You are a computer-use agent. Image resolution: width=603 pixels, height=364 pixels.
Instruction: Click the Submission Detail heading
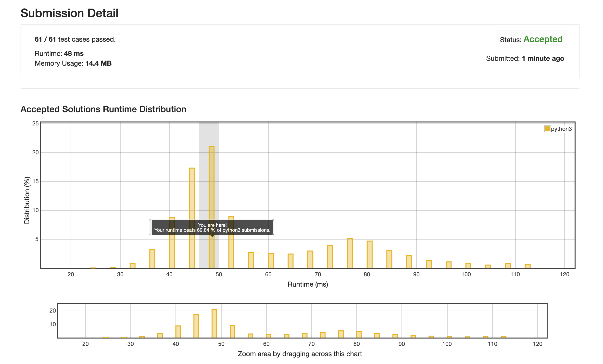point(69,13)
